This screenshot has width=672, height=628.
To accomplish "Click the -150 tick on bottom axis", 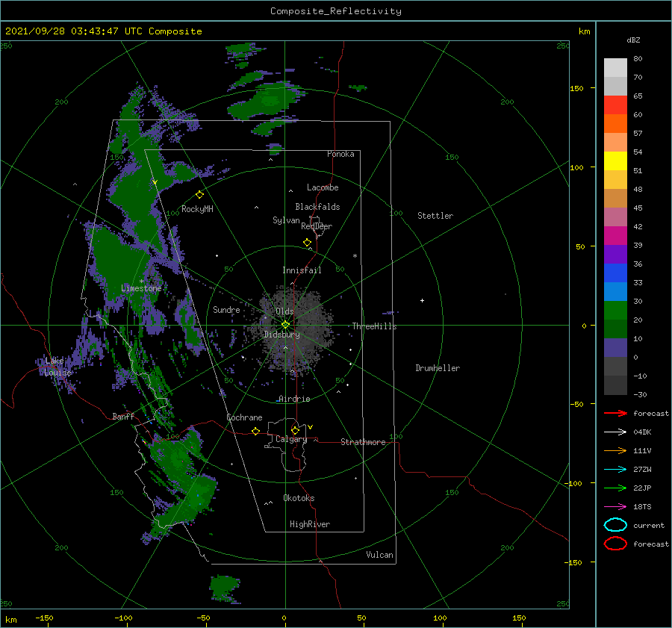I will click(44, 618).
